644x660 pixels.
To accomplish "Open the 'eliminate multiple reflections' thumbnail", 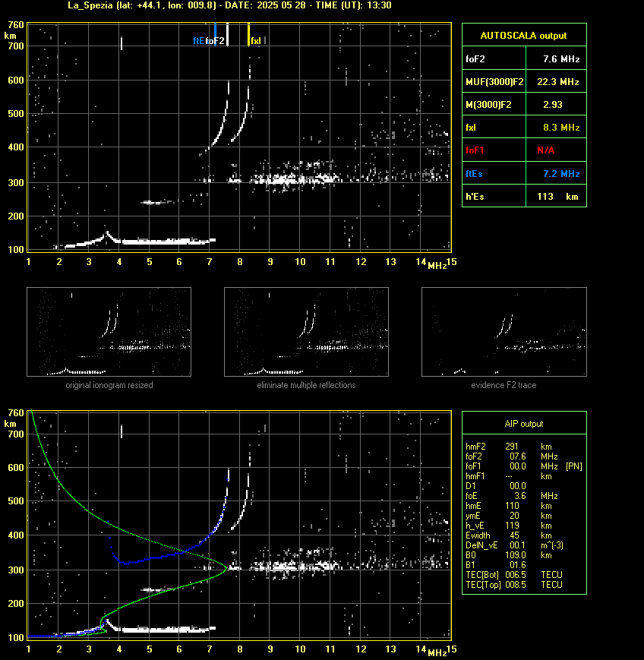I will coord(306,332).
